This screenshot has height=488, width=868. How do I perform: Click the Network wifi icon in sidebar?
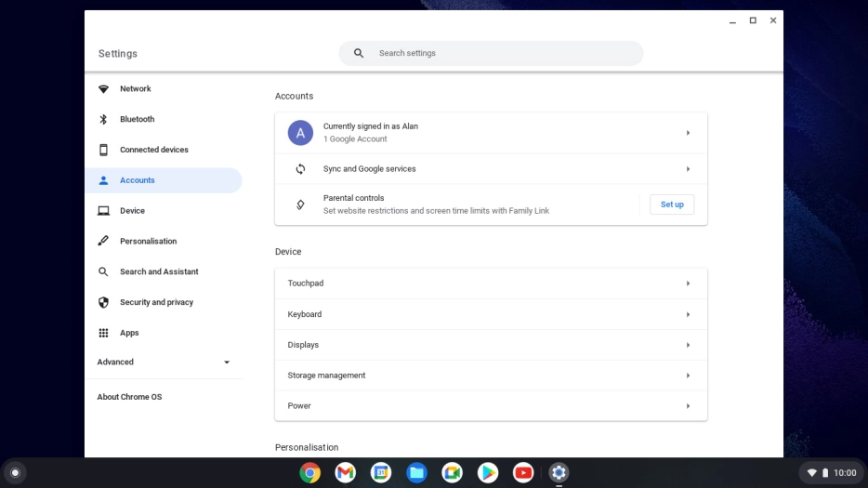pyautogui.click(x=103, y=88)
